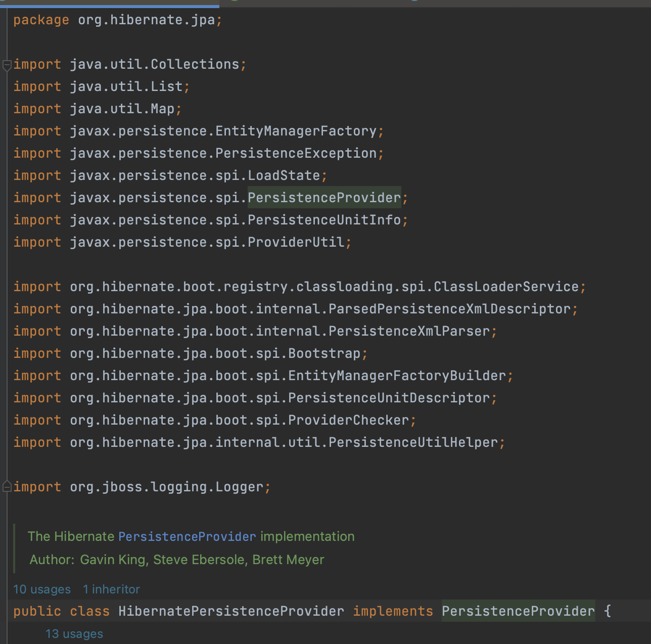This screenshot has height=644, width=651.
Task: Click 'PersistenceUnitDescriptor' in import line
Action: point(389,398)
